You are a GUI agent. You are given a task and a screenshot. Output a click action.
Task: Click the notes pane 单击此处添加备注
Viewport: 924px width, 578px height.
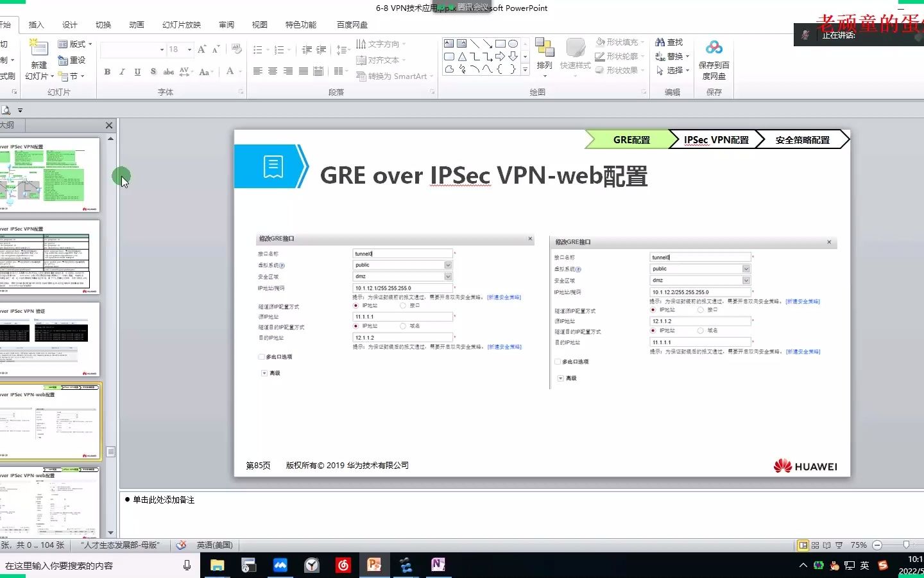(x=164, y=500)
